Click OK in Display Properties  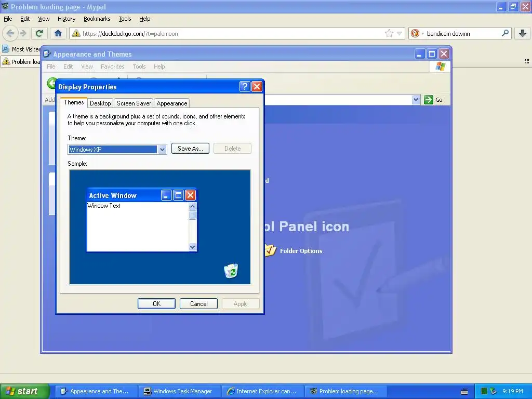point(156,303)
